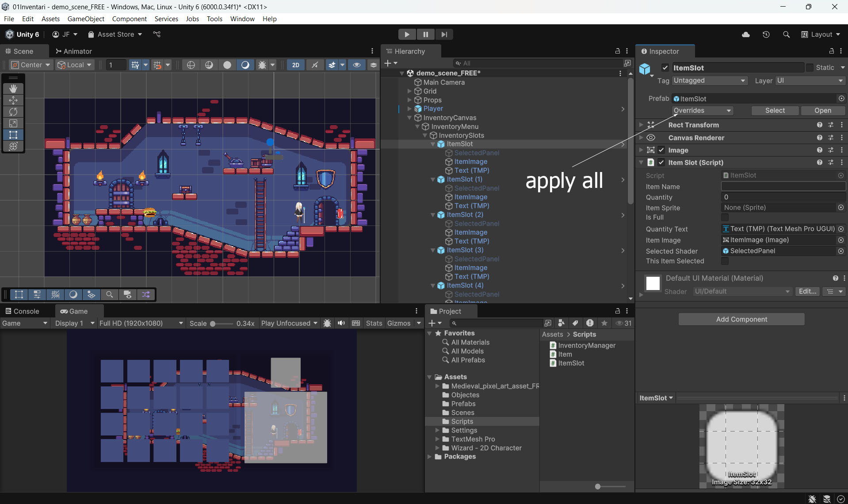848x504 pixels.
Task: Click the prefab Open button
Action: tap(822, 111)
